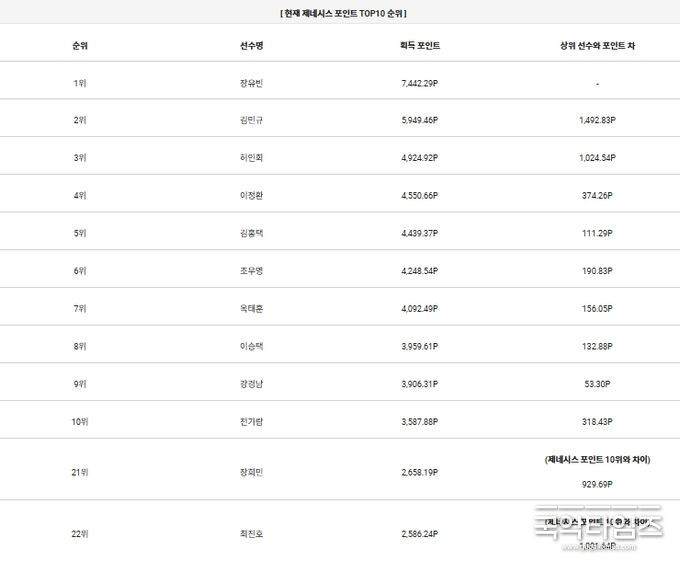Screen dimensions: 680x561
Task: Click player name 이정환
Action: tap(252, 196)
